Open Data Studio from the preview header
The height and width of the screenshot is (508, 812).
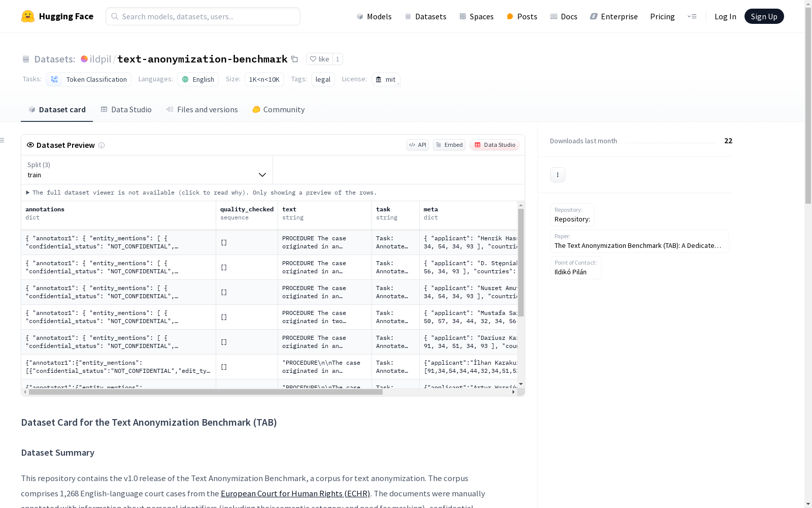tap(495, 145)
